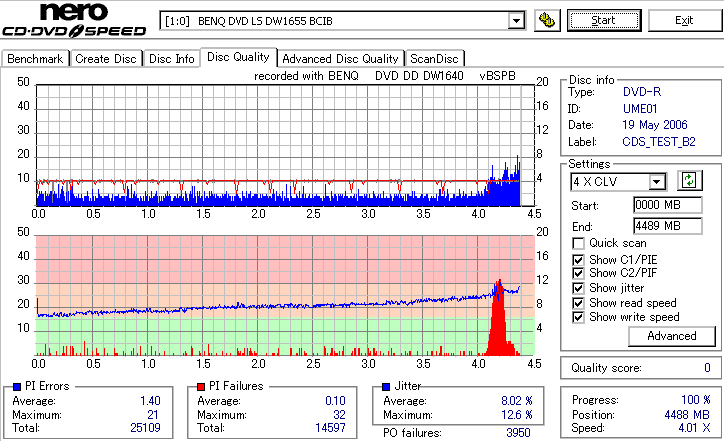Click the Position value 4488 MB
Viewport: 724px width, 441px height.
[687, 415]
